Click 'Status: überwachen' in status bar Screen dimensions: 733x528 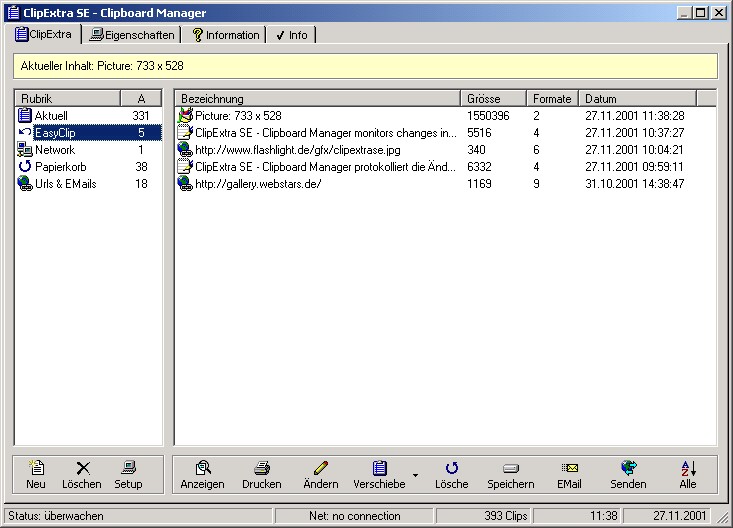click(x=138, y=516)
